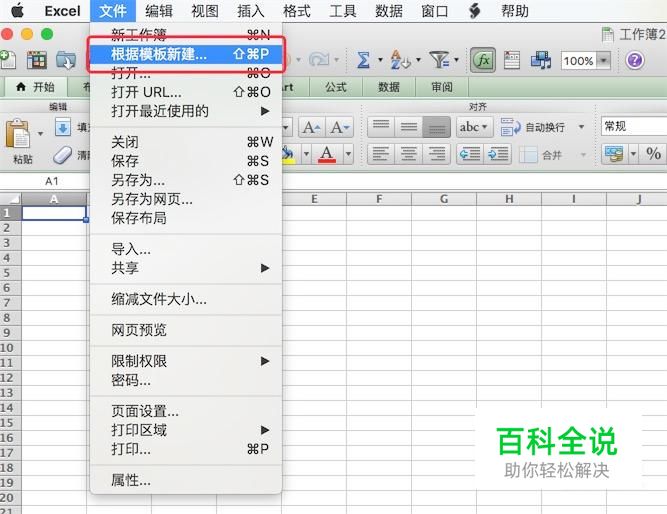The height and width of the screenshot is (514, 667).
Task: Switch to the 公式 ribbon tab
Action: [336, 87]
